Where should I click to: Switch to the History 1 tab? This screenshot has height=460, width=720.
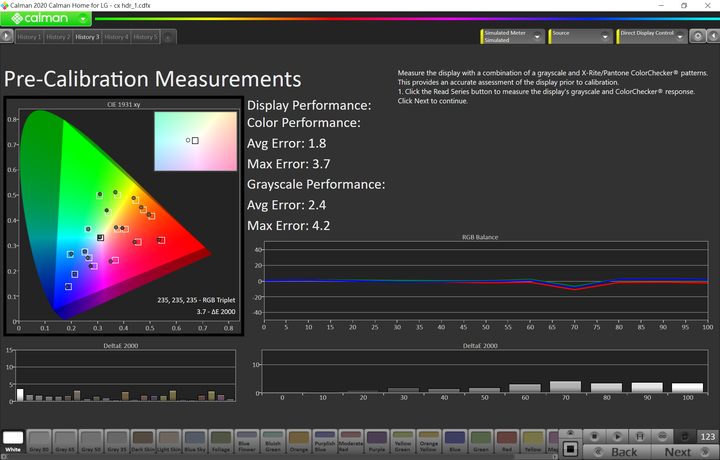[29, 37]
